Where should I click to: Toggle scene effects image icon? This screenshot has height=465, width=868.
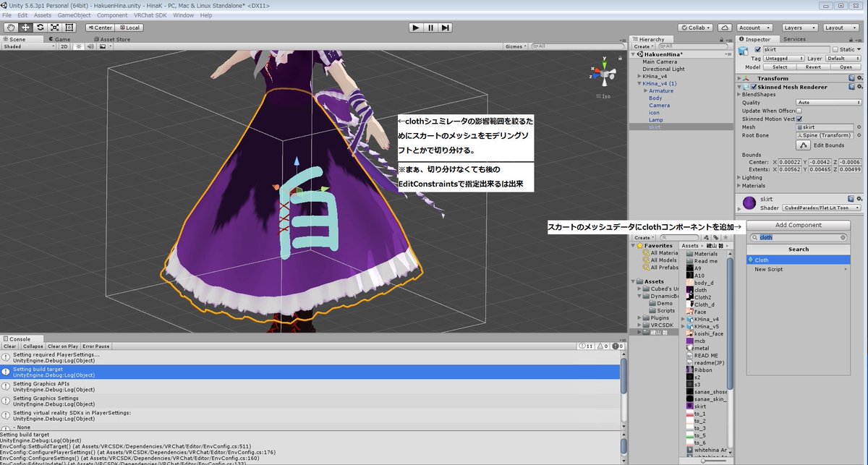pyautogui.click(x=103, y=46)
